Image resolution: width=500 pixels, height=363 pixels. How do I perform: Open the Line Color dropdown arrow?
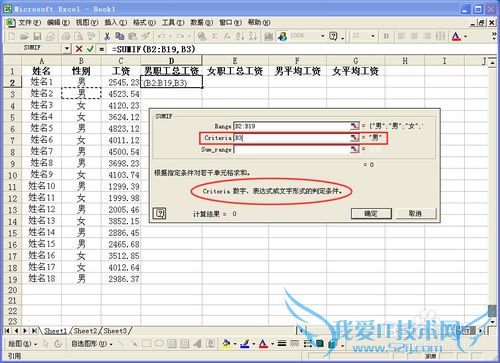254,344
